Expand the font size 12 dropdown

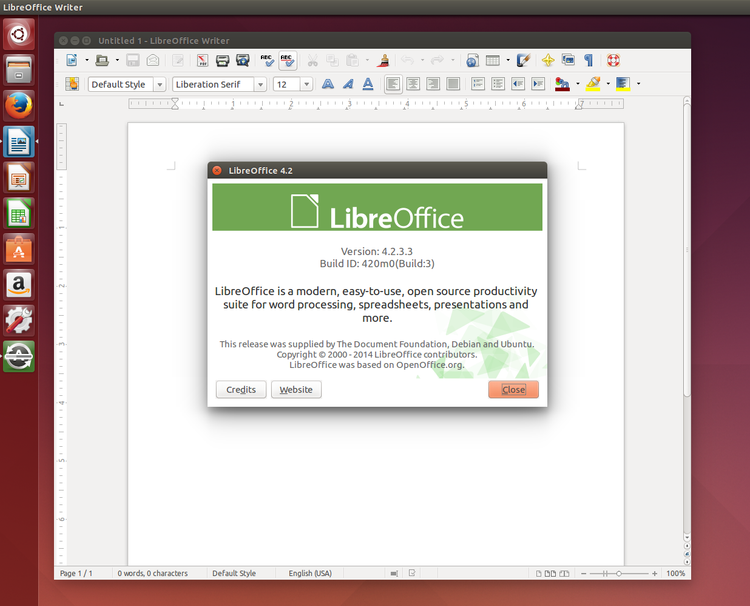(306, 85)
